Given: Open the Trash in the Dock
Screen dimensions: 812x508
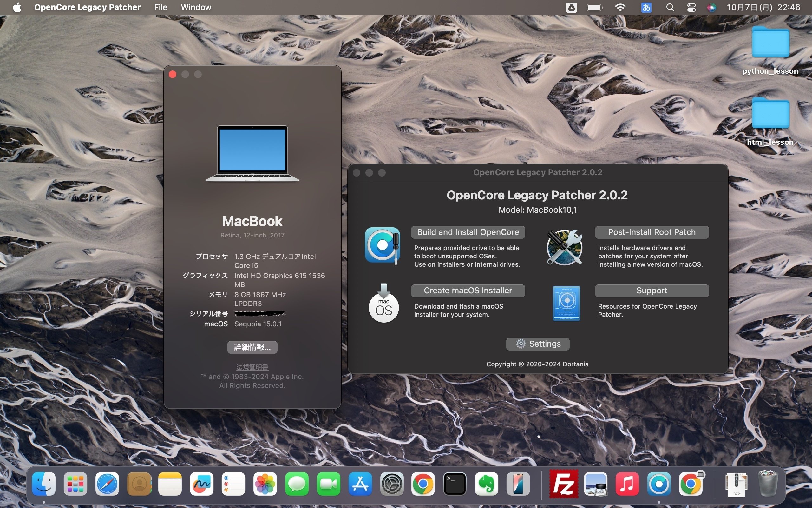Looking at the screenshot, I should (x=768, y=484).
